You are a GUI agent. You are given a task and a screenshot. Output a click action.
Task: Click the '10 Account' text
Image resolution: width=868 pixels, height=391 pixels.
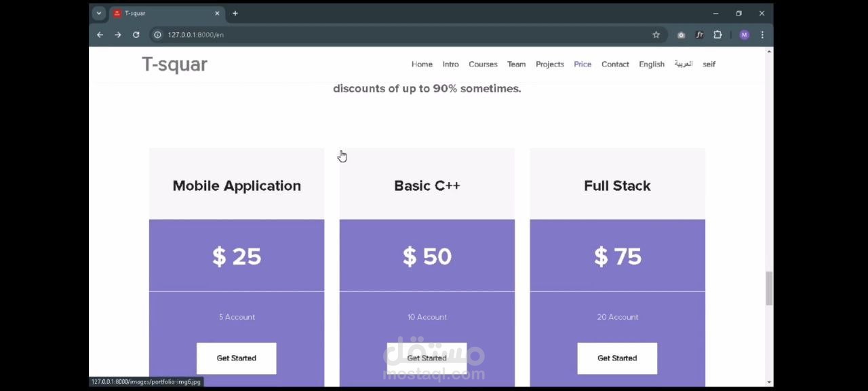(x=427, y=317)
